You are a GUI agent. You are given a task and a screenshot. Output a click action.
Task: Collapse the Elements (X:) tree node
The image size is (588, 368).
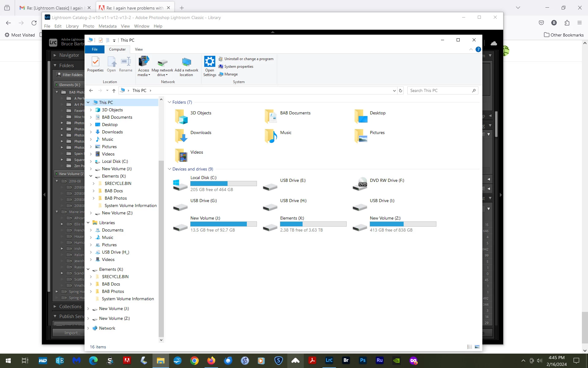(x=91, y=176)
